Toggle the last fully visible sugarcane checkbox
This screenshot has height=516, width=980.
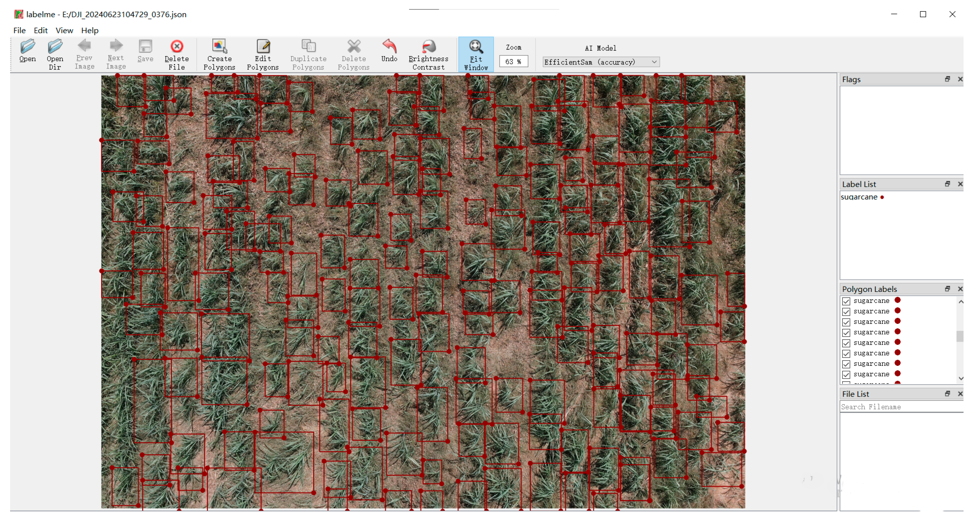point(846,375)
